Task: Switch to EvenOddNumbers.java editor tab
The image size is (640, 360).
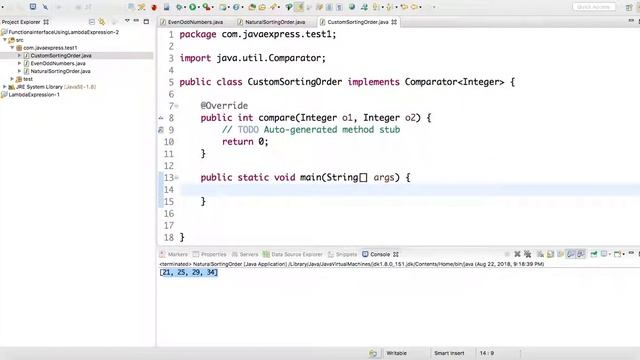Action: click(192, 22)
